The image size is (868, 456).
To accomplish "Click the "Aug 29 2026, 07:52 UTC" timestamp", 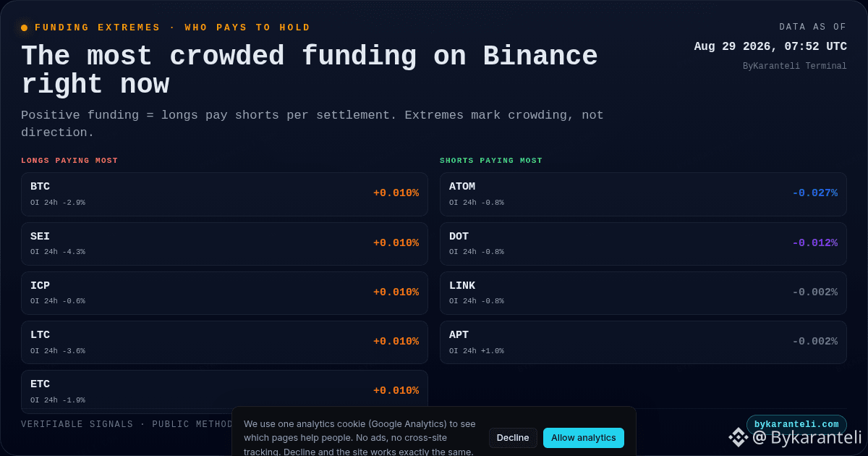I will [770, 46].
